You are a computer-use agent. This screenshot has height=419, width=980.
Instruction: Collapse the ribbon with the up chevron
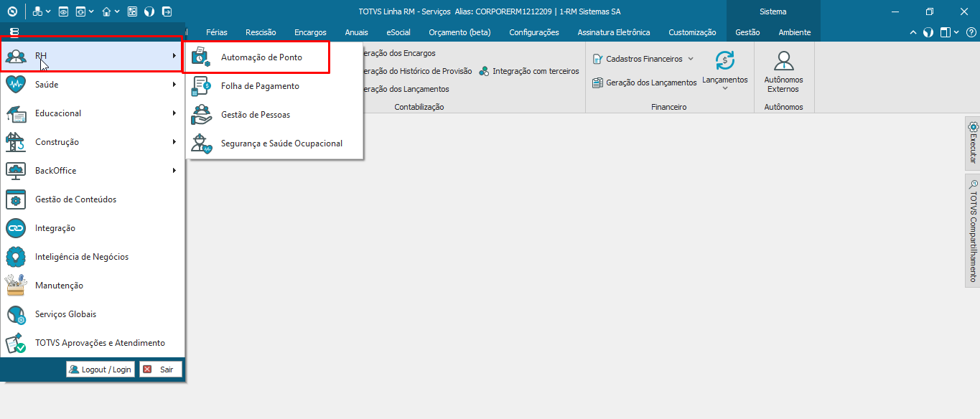pyautogui.click(x=913, y=32)
